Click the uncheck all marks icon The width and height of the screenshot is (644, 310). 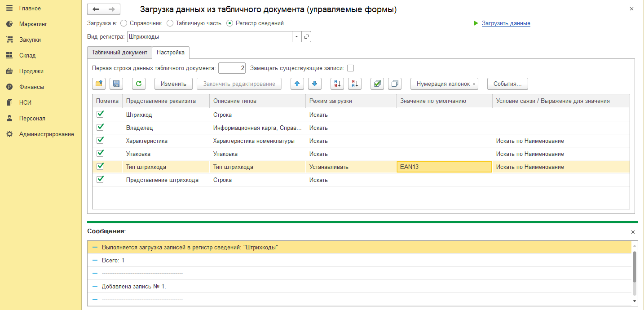tap(395, 84)
